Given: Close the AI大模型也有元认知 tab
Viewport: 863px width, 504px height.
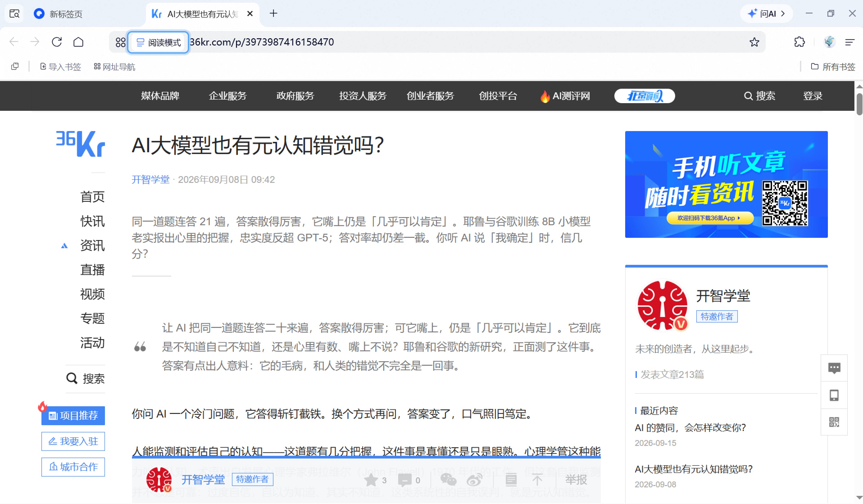Looking at the screenshot, I should 250,14.
